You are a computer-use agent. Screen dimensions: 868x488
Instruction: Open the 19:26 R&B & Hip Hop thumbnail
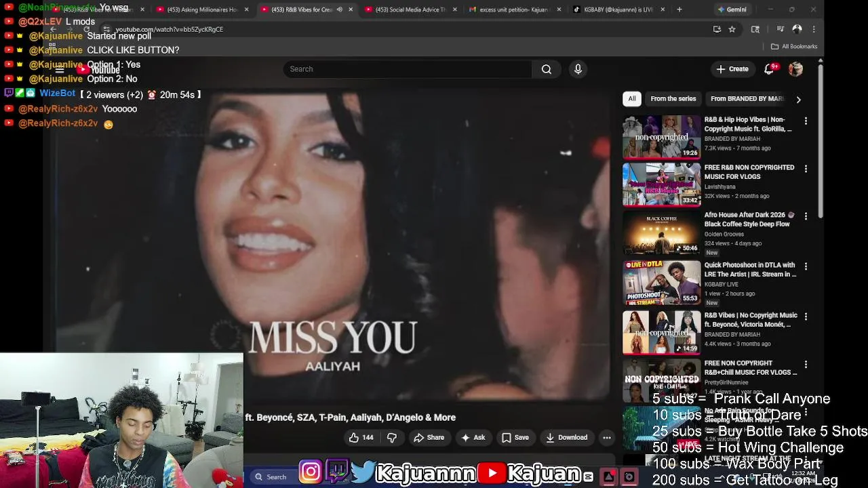pos(662,137)
